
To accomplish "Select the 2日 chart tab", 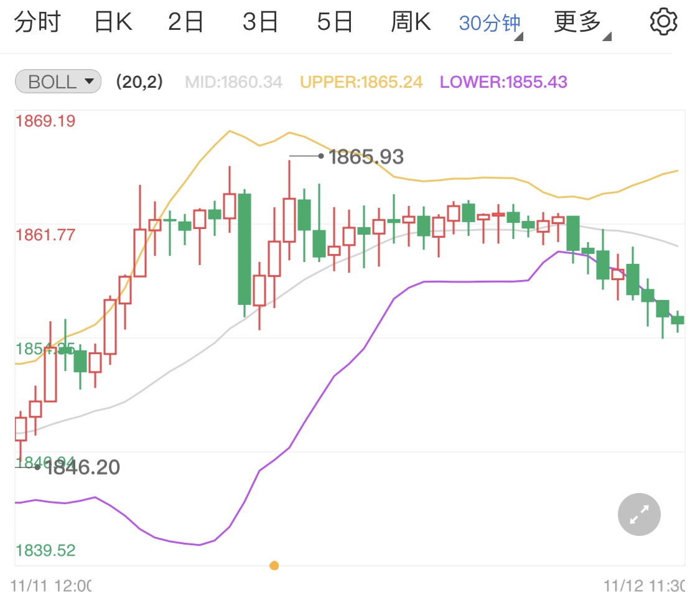I will [x=185, y=21].
